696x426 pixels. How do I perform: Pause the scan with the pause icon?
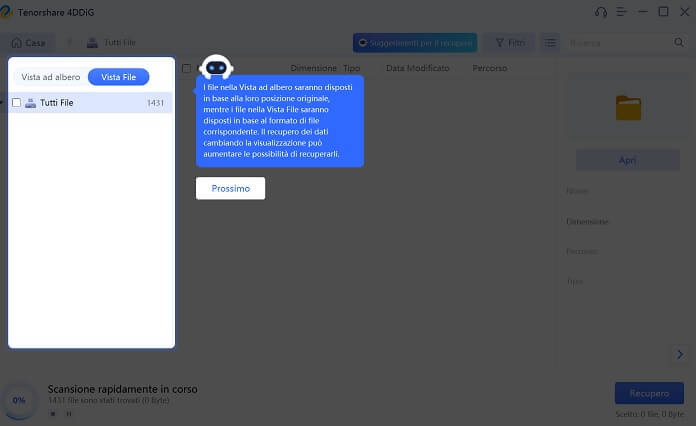point(69,414)
